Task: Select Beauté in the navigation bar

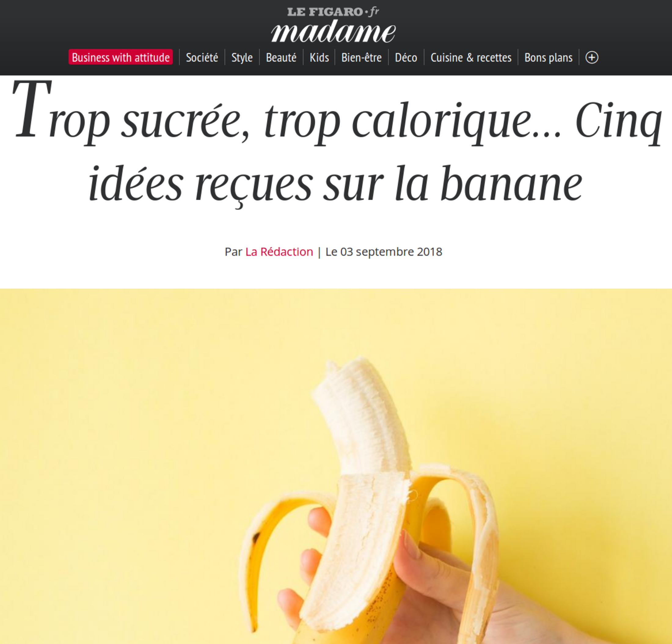Action: tap(281, 57)
